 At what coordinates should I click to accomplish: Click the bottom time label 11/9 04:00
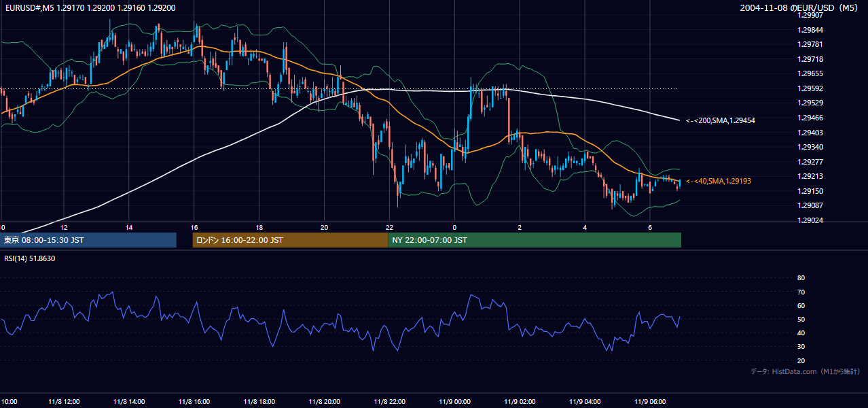pos(585,402)
